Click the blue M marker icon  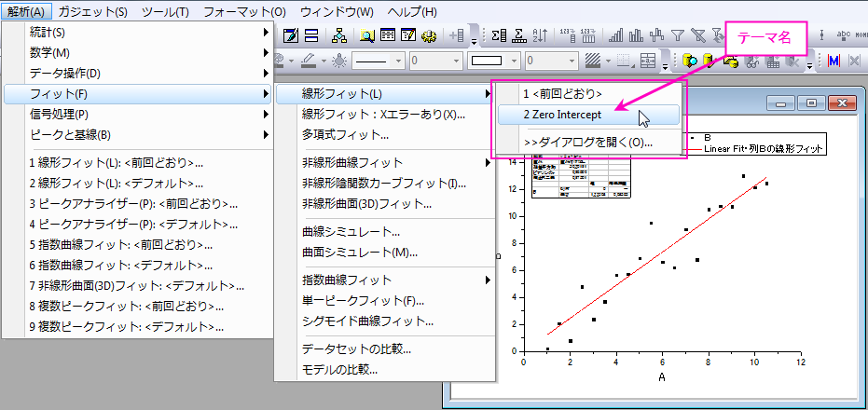pyautogui.click(x=834, y=61)
